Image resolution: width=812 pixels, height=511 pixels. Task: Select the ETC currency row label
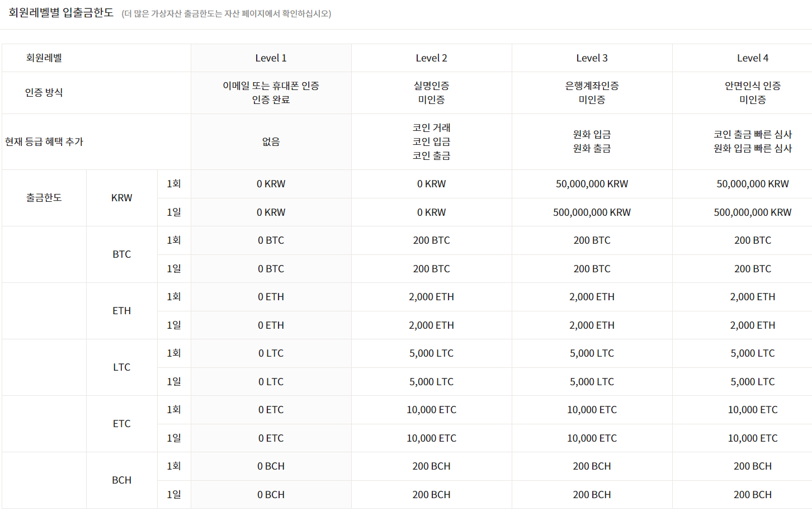click(x=121, y=424)
